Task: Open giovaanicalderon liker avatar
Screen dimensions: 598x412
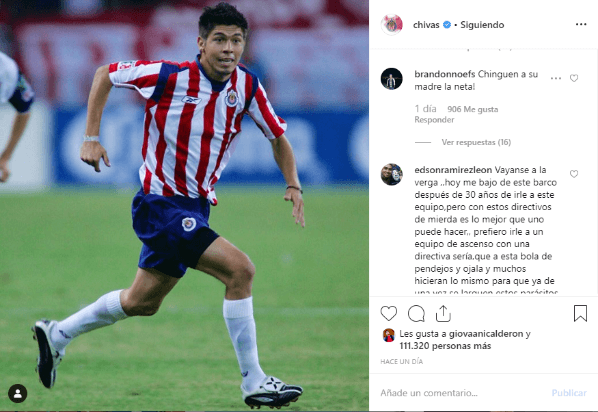Action: pos(389,335)
